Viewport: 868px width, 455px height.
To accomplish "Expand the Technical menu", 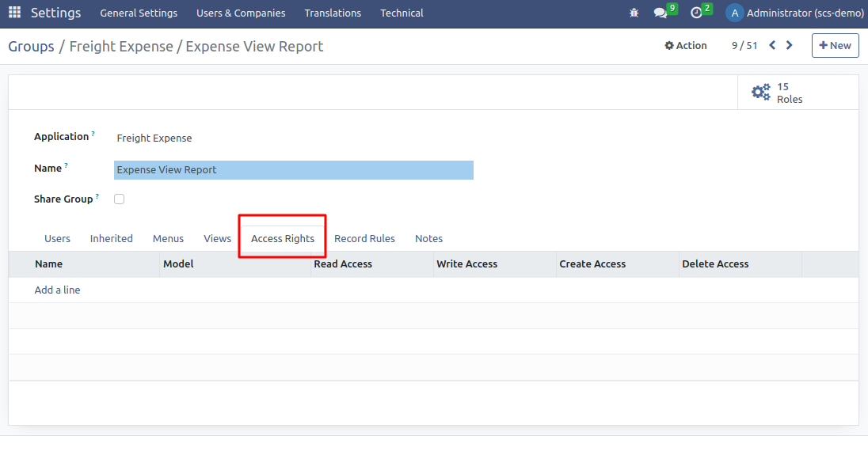I will click(402, 13).
